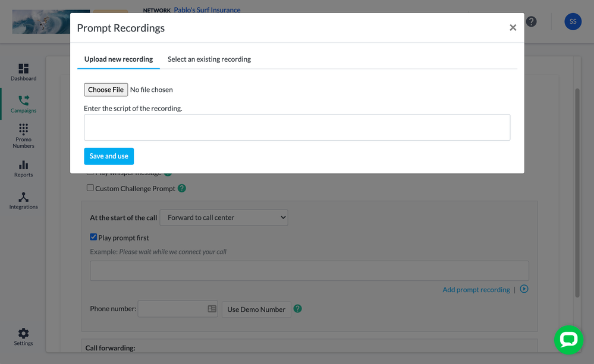Click help icon next to Custom Challenge Prompt
594x364 pixels.
[182, 188]
